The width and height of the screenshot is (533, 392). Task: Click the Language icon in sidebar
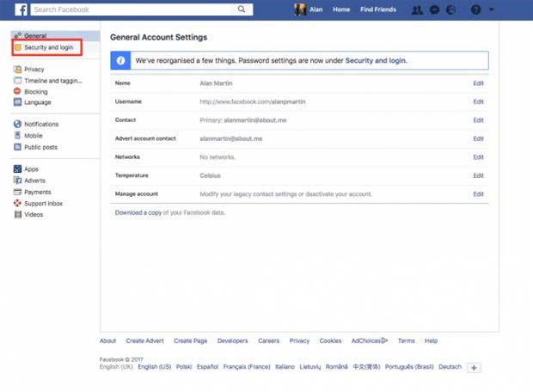coord(17,102)
